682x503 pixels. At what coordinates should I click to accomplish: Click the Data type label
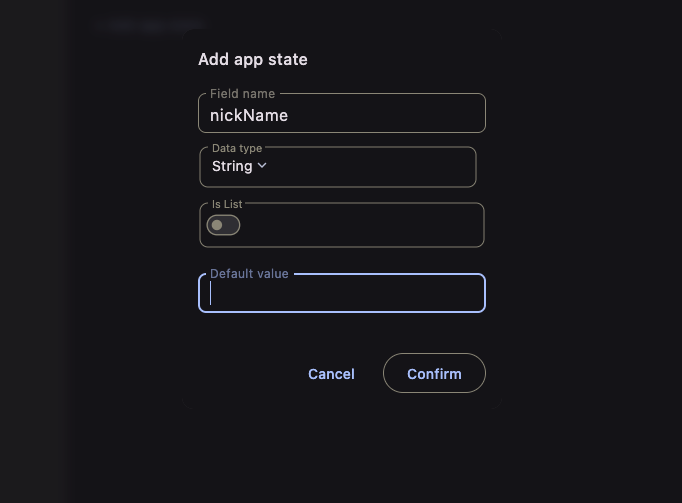click(237, 148)
